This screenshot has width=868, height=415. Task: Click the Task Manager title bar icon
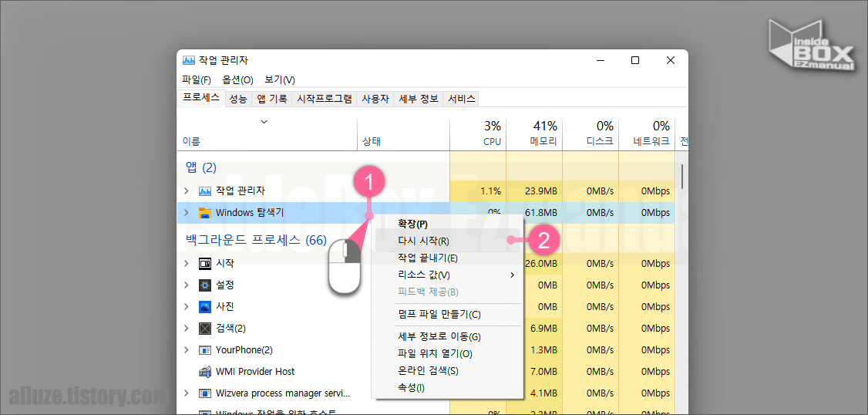189,60
